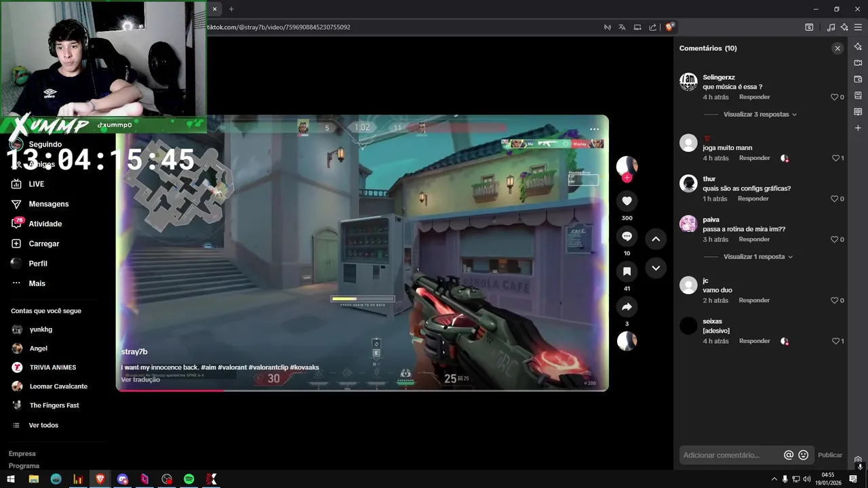Like the 'joga muito mann' comment

[x=836, y=158]
